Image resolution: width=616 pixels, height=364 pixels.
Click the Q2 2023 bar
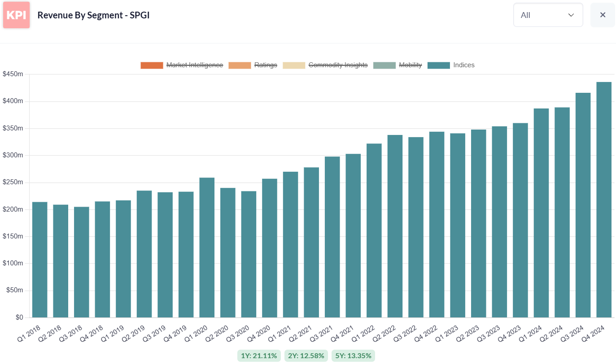(x=479, y=224)
